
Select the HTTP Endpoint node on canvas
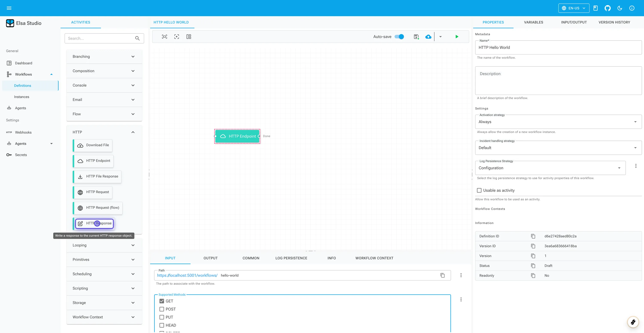click(237, 136)
